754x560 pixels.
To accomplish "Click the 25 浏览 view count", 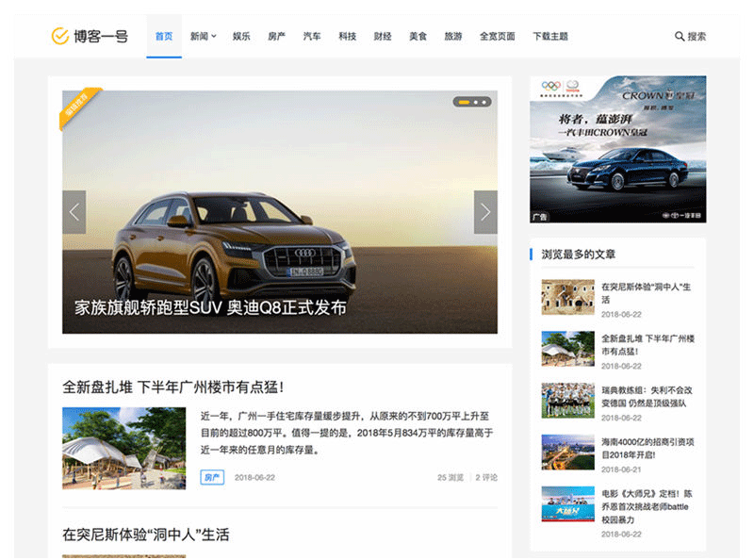I will pyautogui.click(x=451, y=477).
